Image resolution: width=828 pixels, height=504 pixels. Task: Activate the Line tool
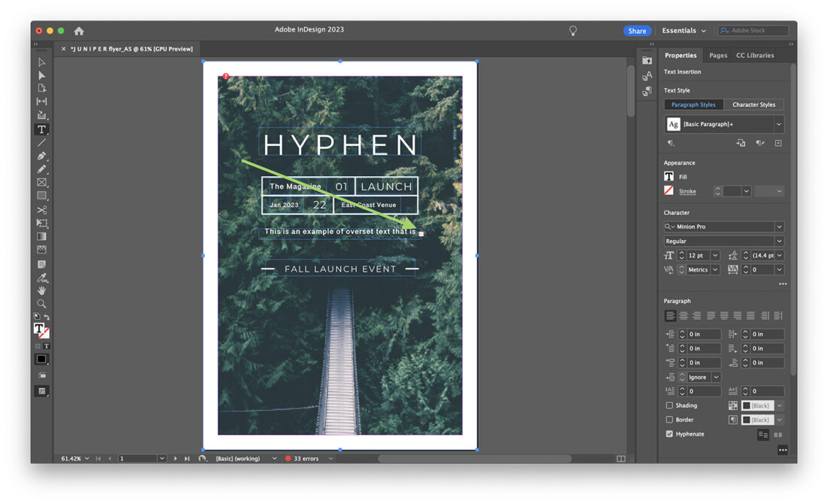[x=42, y=142]
